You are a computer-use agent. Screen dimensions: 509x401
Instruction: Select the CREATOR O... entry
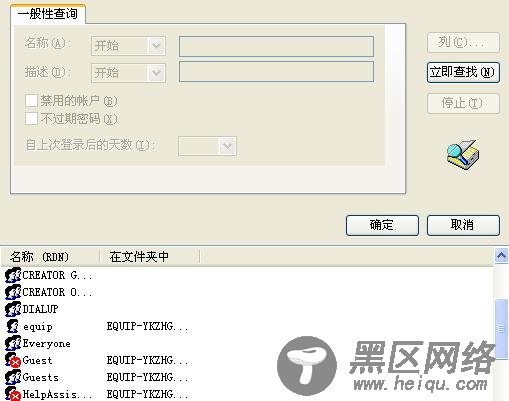pos(57,292)
